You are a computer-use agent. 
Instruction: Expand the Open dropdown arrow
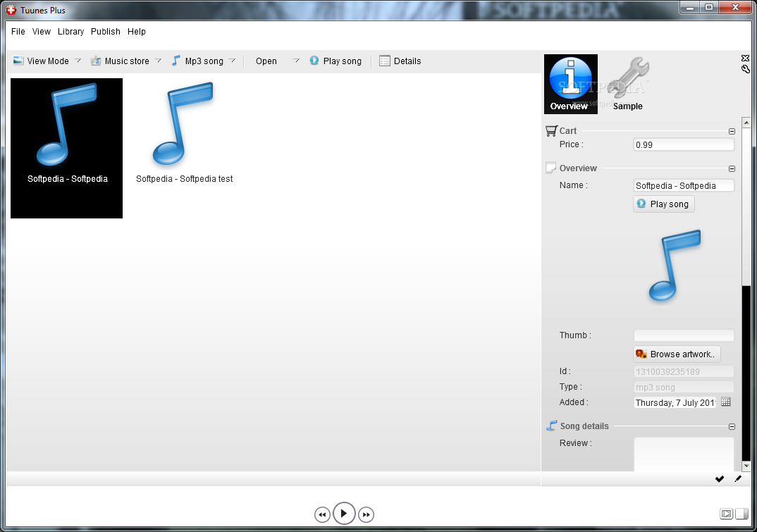(x=296, y=61)
